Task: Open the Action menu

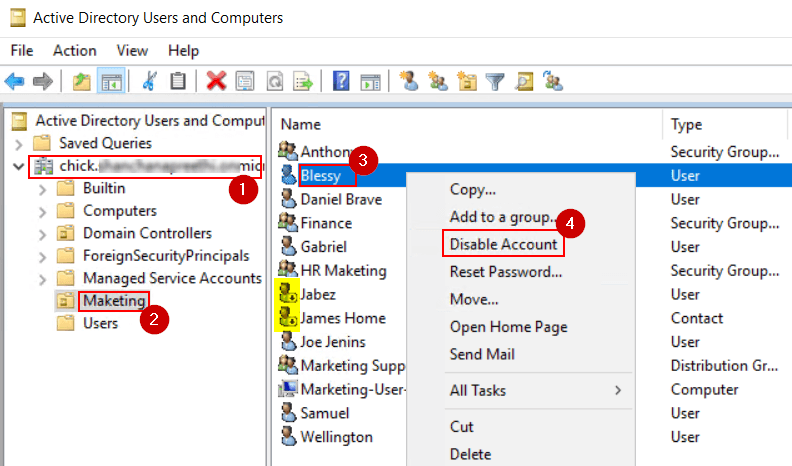Action: tap(74, 50)
